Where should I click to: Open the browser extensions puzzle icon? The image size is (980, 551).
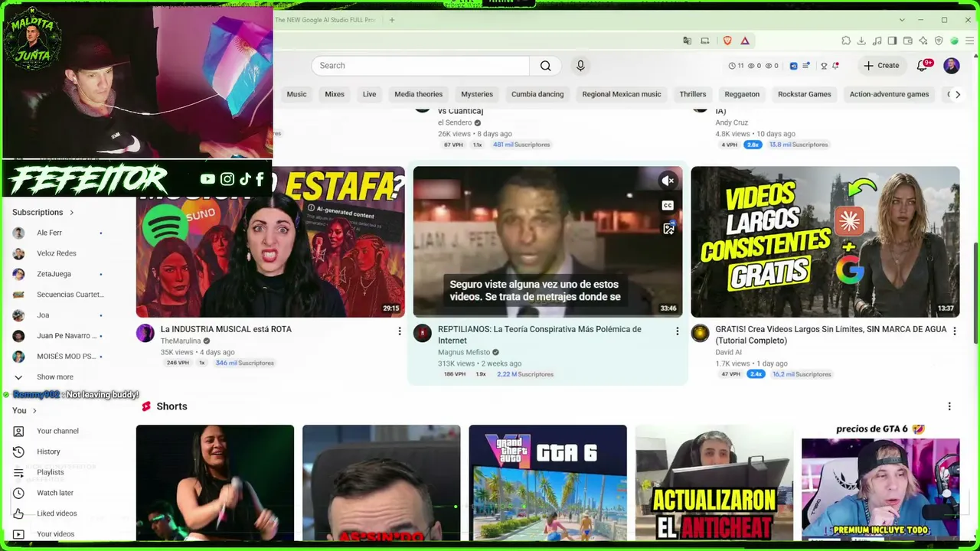846,41
